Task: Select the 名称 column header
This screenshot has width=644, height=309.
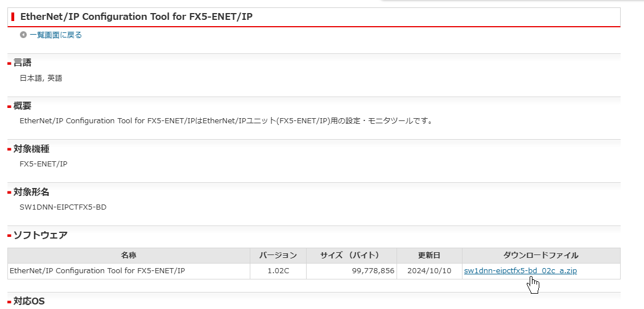Action: pyautogui.click(x=129, y=256)
